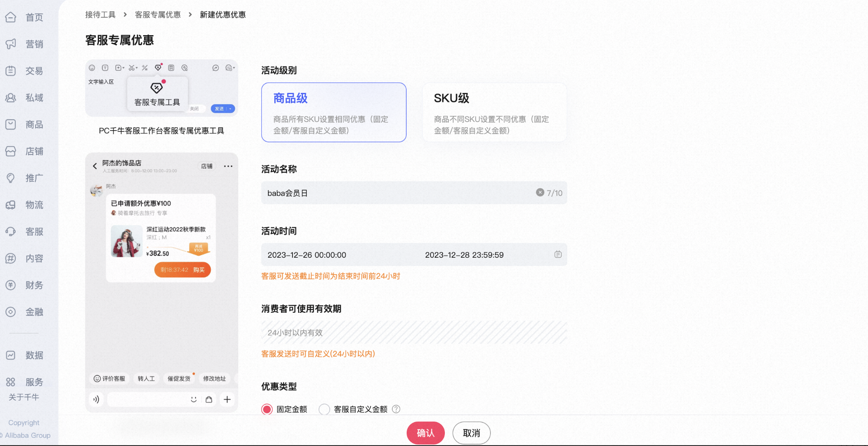
Task: Navigate to 客服专属优惠 breadcrumb
Action: pos(158,15)
